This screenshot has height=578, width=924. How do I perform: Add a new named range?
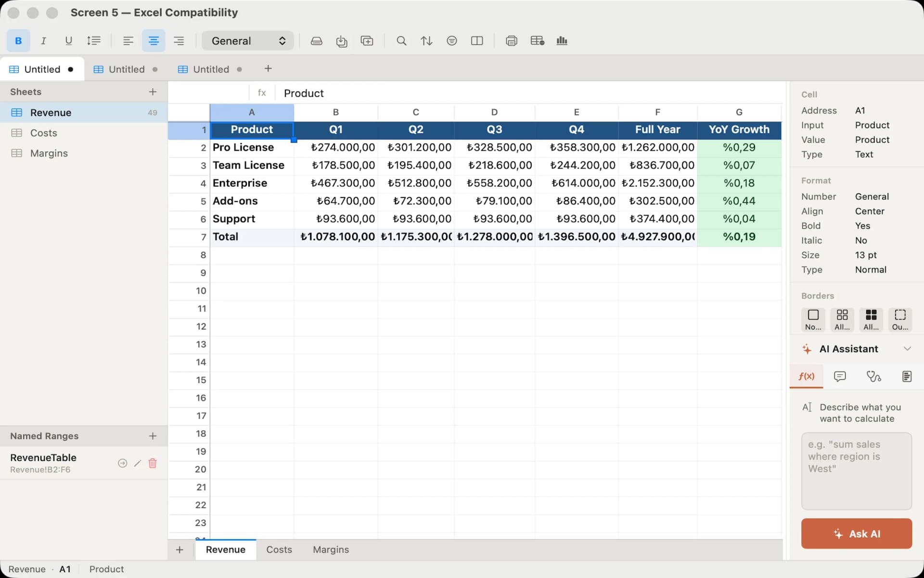tap(153, 436)
